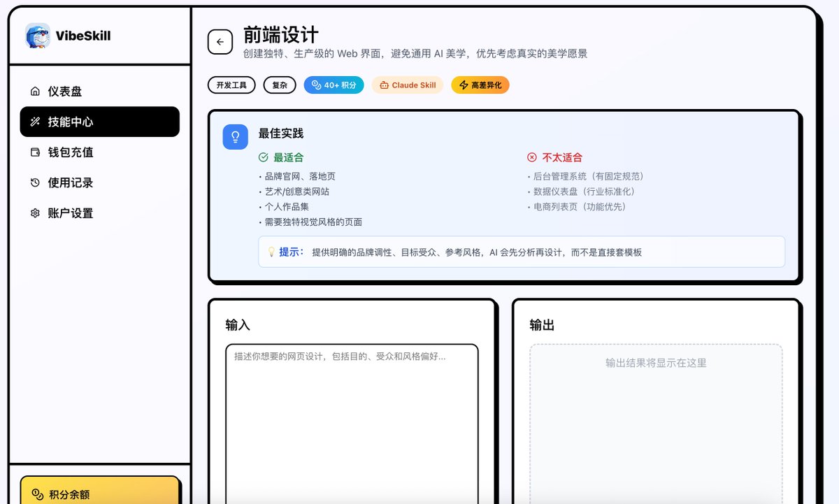Click the 开发工具 tag

coord(231,85)
